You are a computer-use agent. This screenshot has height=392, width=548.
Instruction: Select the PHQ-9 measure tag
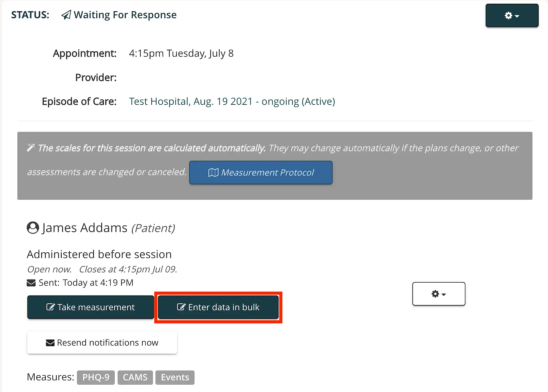click(x=96, y=377)
